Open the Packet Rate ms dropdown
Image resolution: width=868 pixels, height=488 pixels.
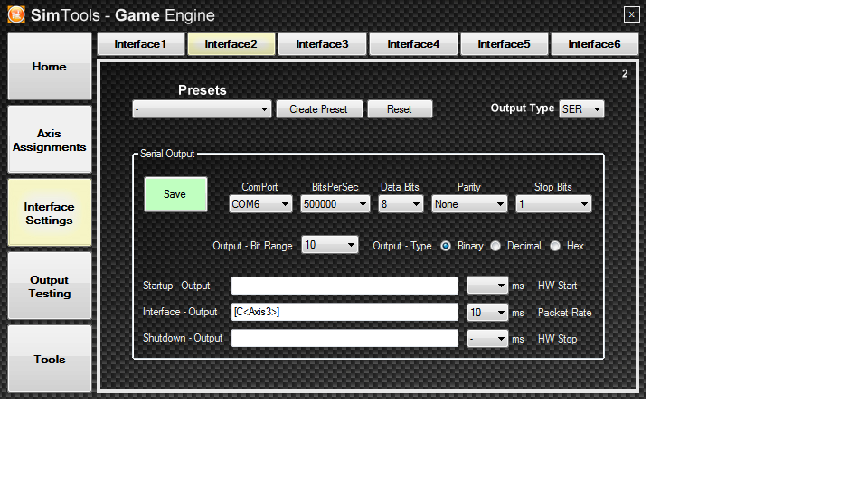(x=487, y=312)
